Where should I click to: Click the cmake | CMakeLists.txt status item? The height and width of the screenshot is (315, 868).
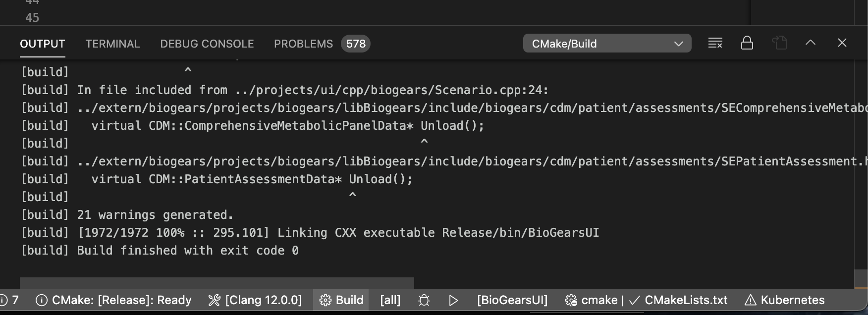(646, 300)
